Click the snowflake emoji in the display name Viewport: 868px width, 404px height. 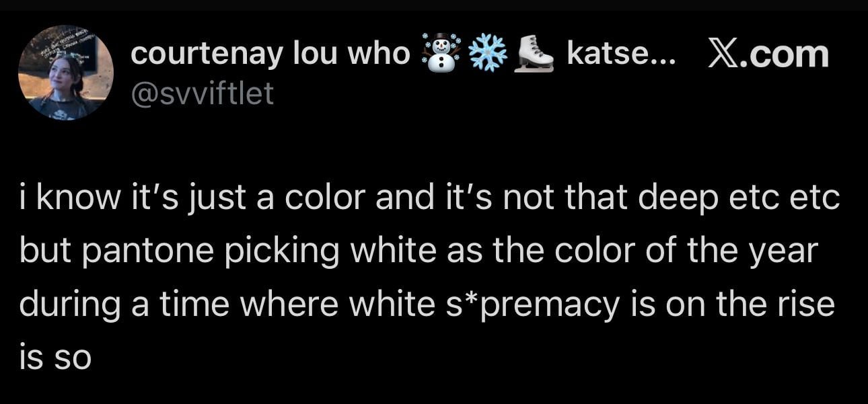coord(487,53)
